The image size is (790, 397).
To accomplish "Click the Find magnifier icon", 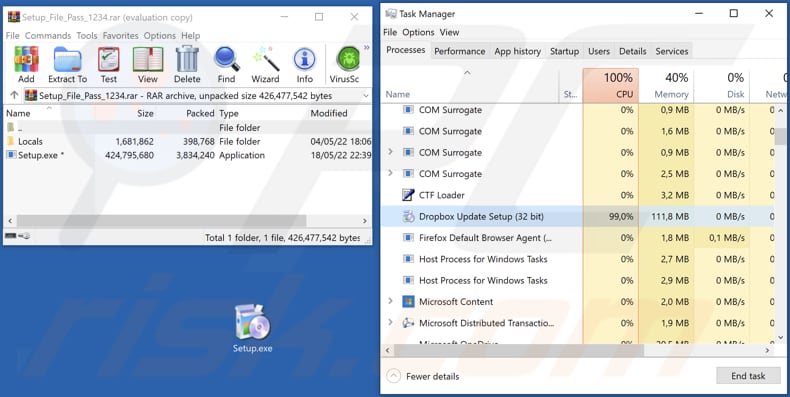I will (226, 64).
